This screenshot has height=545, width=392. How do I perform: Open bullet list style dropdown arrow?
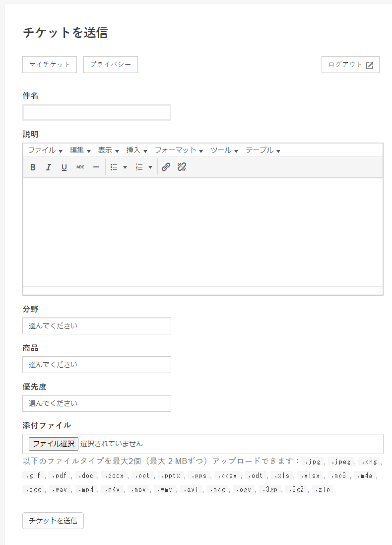[x=125, y=167]
